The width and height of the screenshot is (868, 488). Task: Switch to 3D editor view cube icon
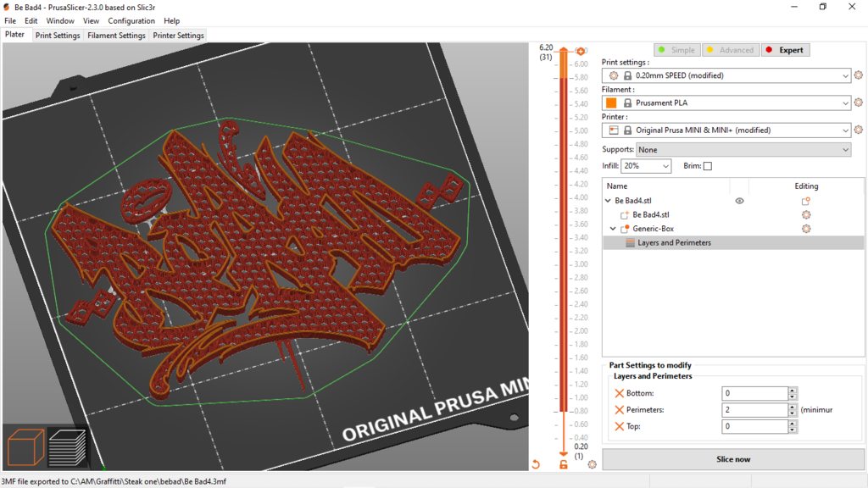(x=25, y=446)
